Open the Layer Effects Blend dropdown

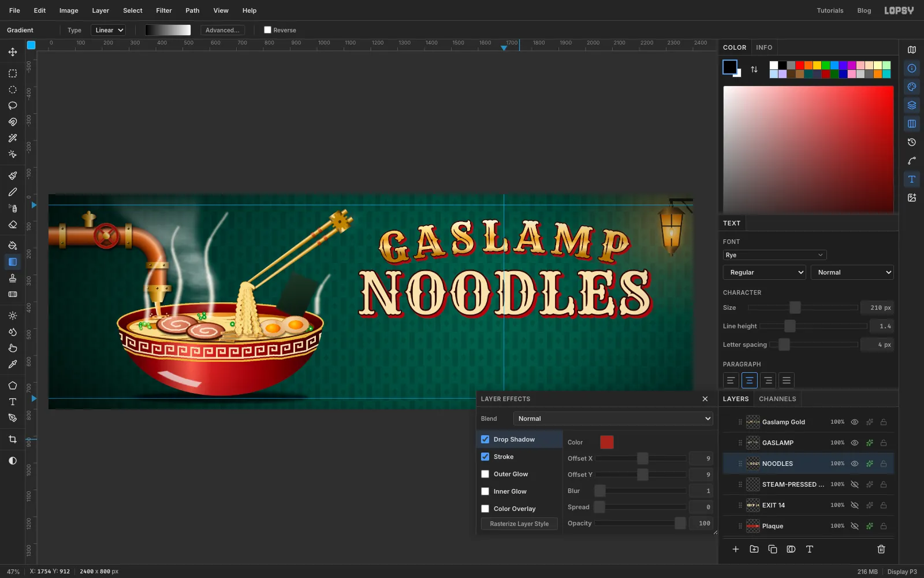point(613,418)
